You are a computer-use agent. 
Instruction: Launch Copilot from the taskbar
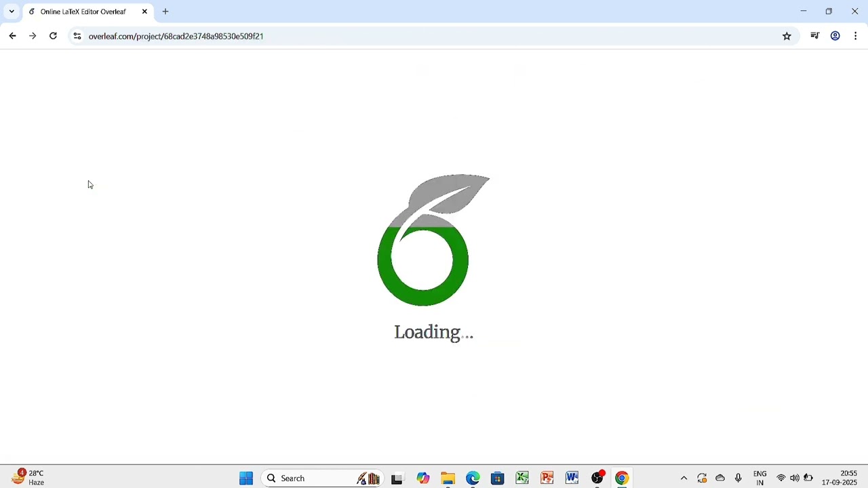[423, 479]
